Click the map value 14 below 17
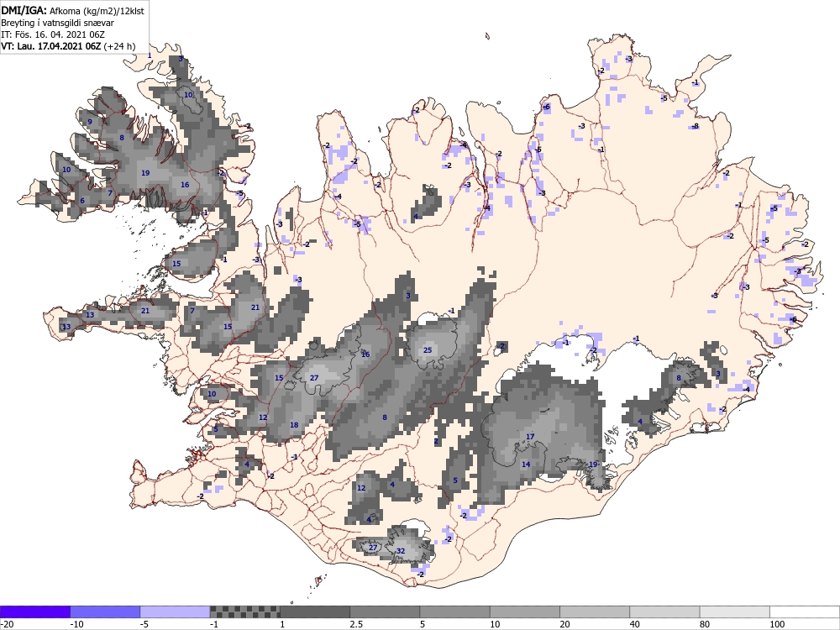This screenshot has height=630, width=840. [526, 465]
